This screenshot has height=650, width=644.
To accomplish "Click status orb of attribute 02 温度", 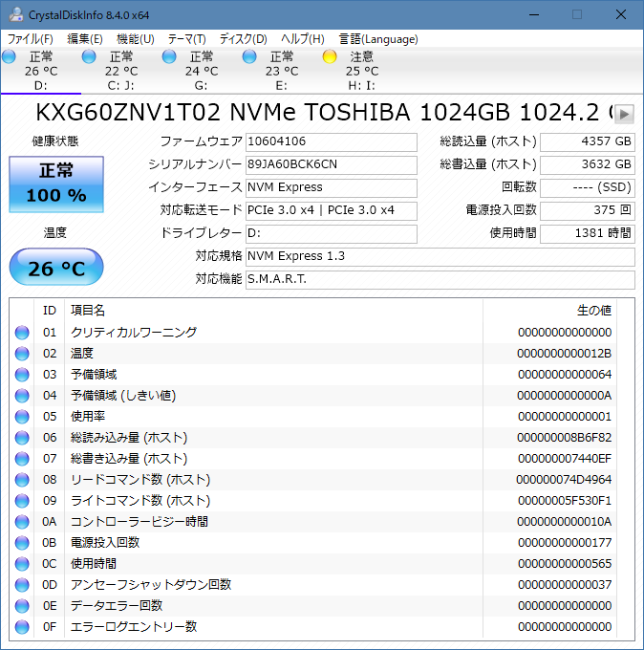I will 22,354.
